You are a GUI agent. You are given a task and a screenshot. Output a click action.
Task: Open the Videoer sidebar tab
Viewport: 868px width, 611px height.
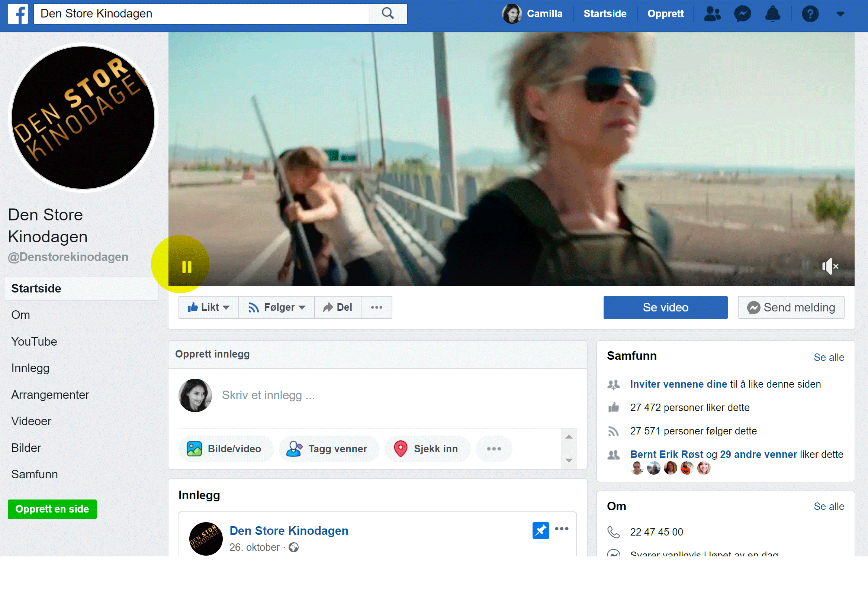[31, 421]
